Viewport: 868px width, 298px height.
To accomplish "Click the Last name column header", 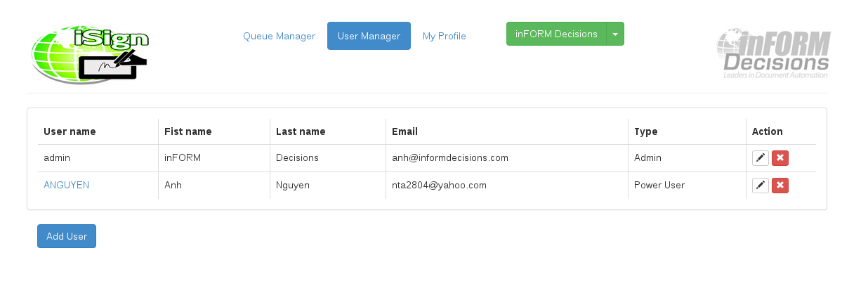I will click(x=300, y=131).
